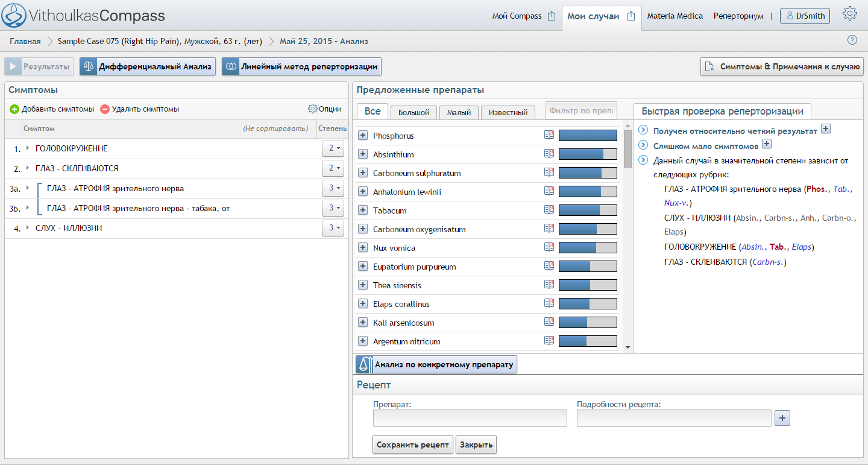This screenshot has height=465, width=868.
Task: Click share icon next to Мои случаи
Action: [631, 16]
